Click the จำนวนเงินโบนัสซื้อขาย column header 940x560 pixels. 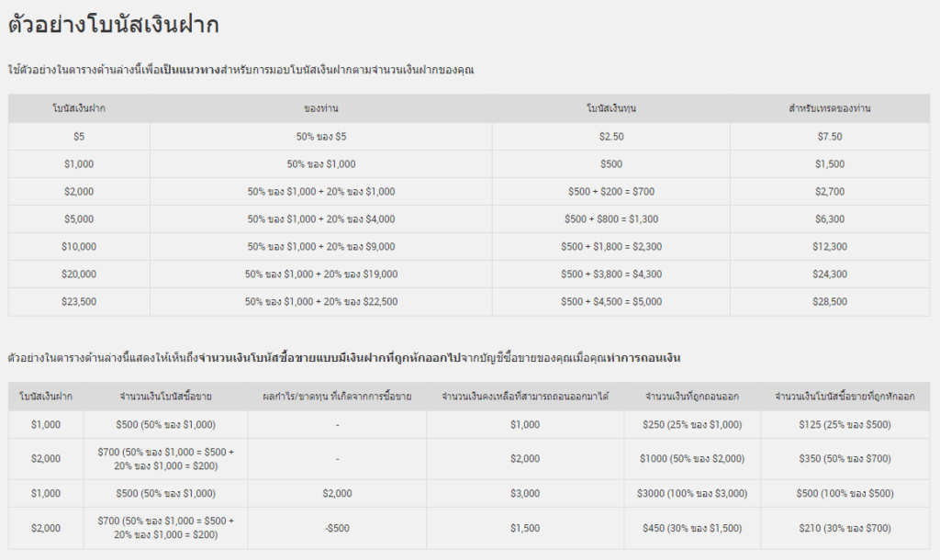[165, 397]
